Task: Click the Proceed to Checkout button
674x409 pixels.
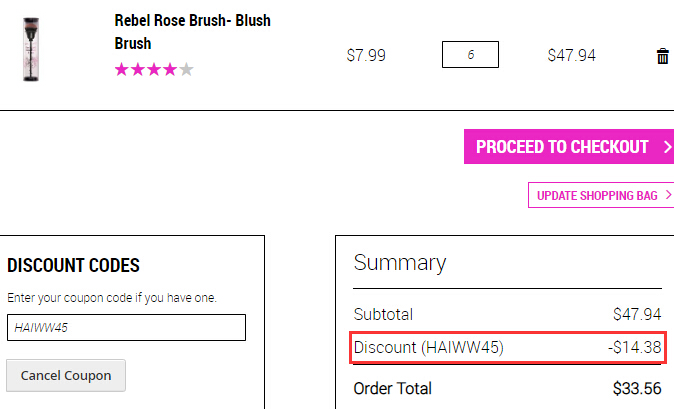Action: tap(569, 147)
